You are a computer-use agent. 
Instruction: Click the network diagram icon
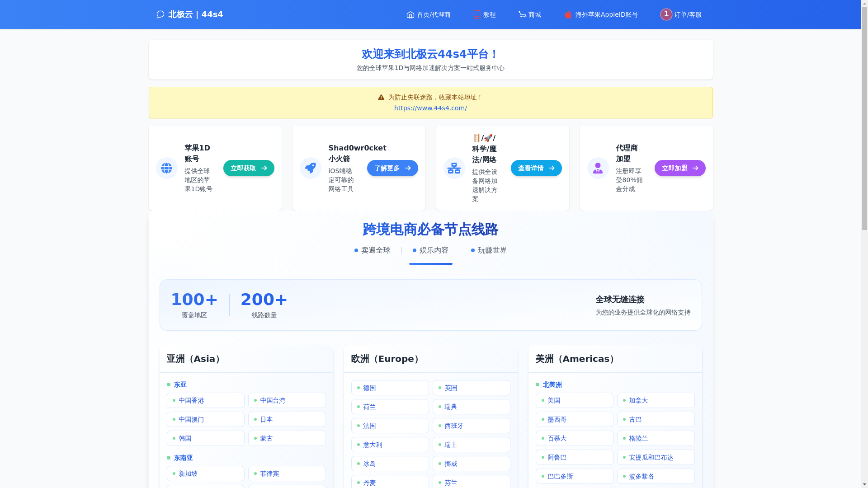pyautogui.click(x=454, y=168)
